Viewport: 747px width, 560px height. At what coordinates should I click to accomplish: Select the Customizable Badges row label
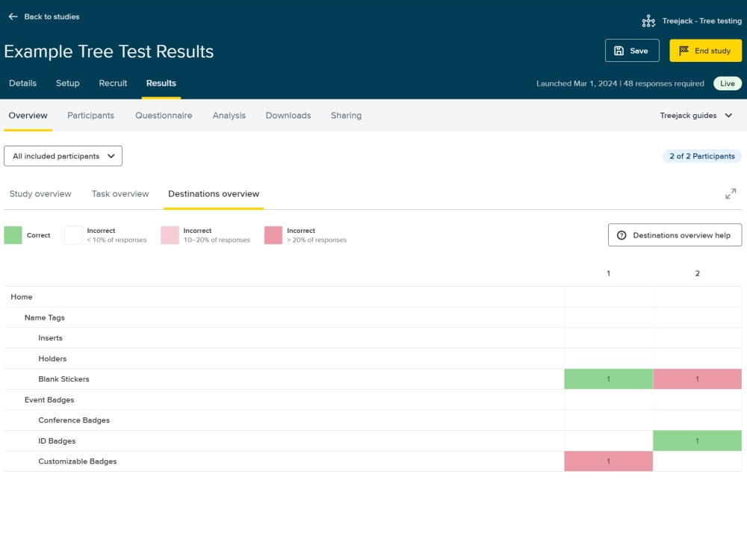pyautogui.click(x=77, y=461)
